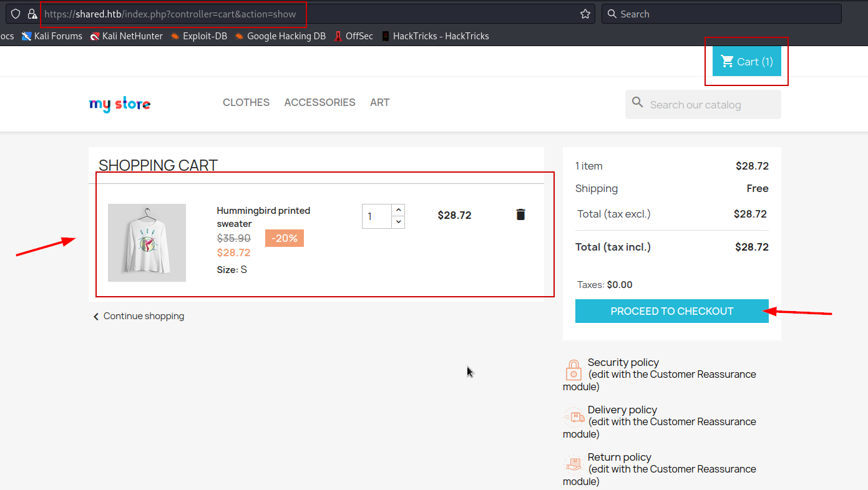Open the Exploit-DB bookmark
The width and height of the screenshot is (868, 490).
pos(198,36)
